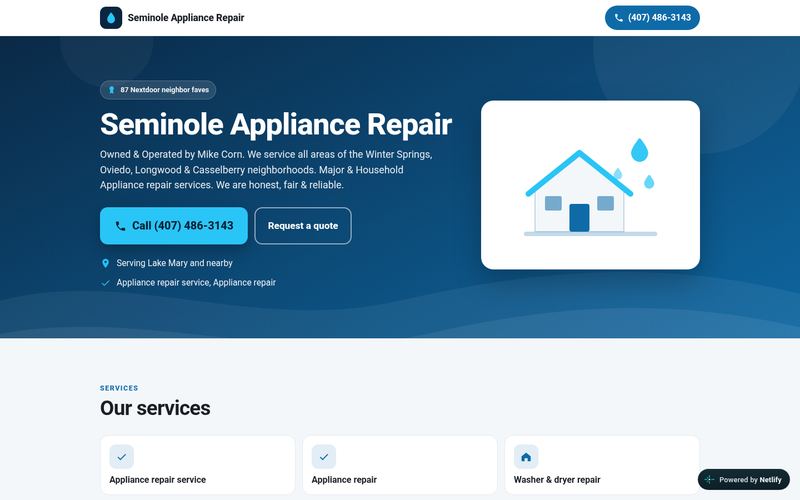Click the SERVICES section label
Viewport: 800px width, 500px height.
click(x=119, y=388)
